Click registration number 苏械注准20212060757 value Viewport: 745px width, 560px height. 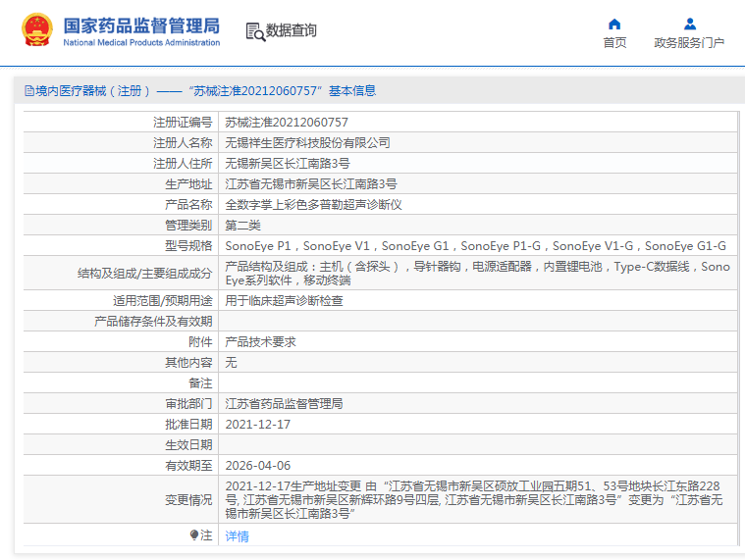[x=287, y=123]
